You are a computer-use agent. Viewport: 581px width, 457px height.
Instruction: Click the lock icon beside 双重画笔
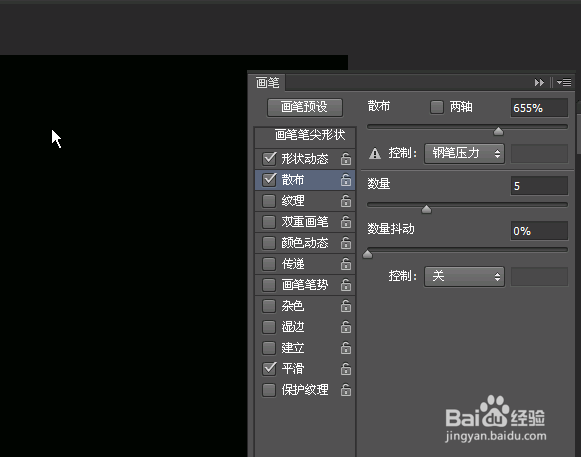346,222
